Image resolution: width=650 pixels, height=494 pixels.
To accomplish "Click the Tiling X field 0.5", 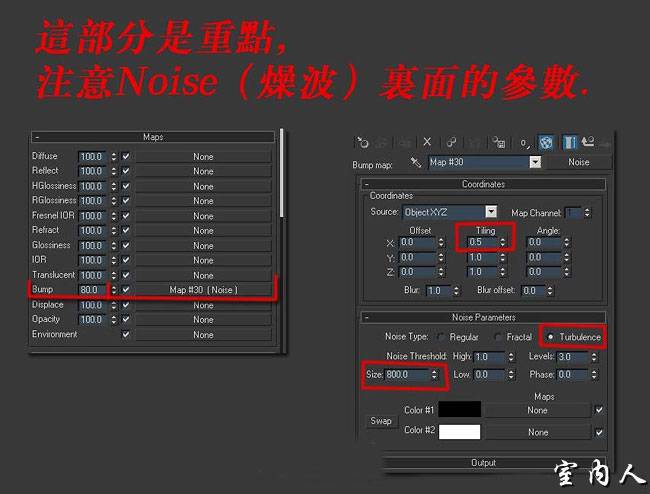I will click(x=483, y=242).
